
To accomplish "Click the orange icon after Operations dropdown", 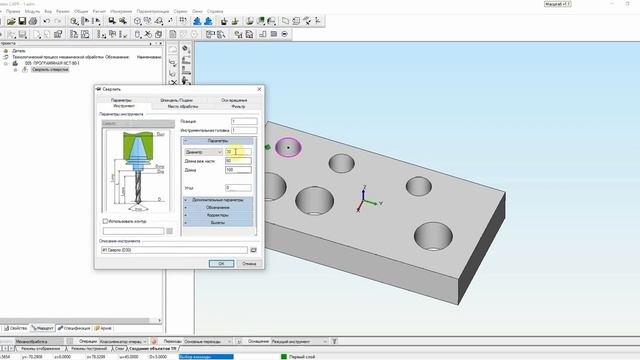I will pyautogui.click(x=154, y=341).
